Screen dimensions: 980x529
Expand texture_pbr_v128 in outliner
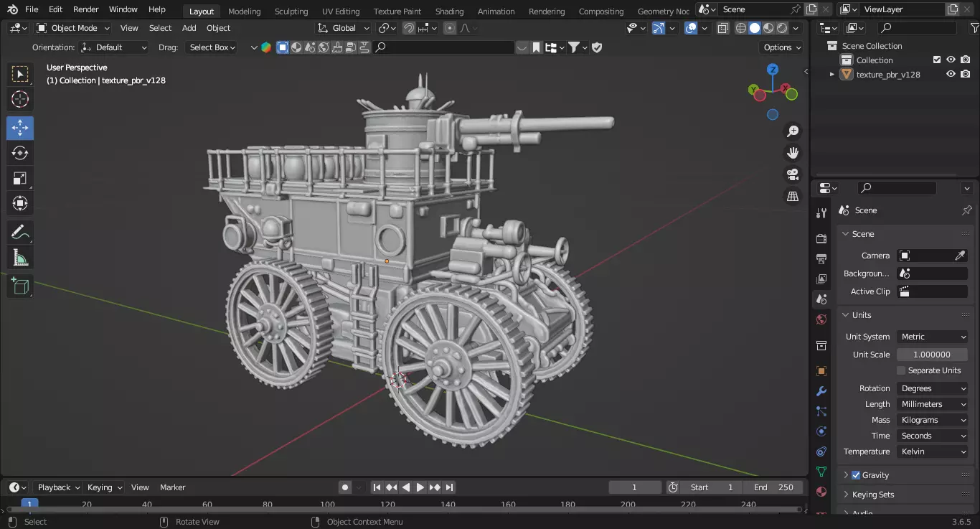point(832,74)
